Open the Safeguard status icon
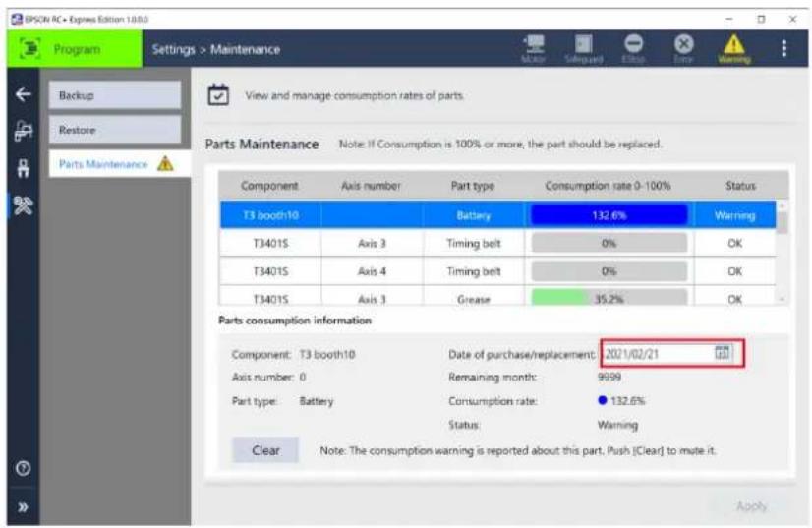Viewport: 812px width, 528px height. click(584, 49)
